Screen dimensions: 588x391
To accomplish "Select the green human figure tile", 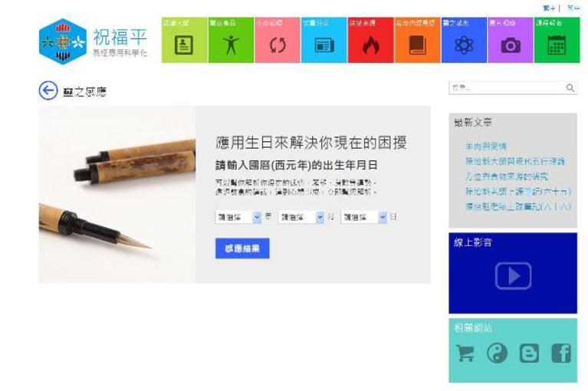I will [x=231, y=40].
